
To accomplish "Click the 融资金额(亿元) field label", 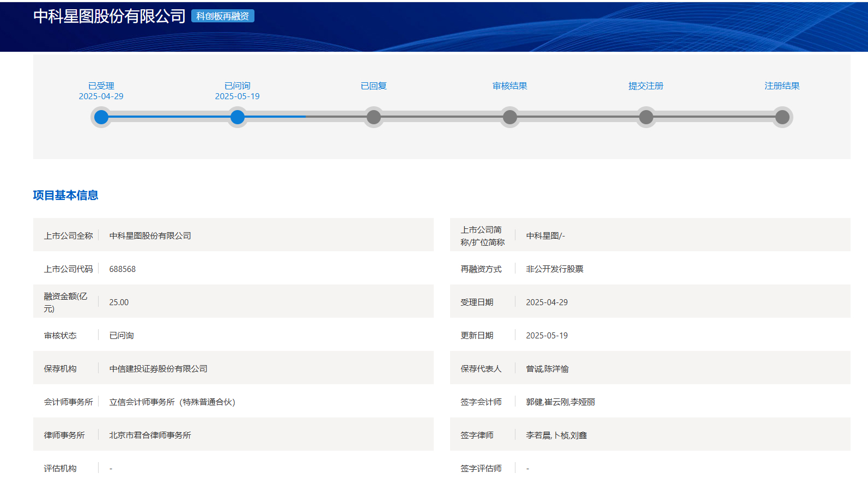I will pyautogui.click(x=66, y=302).
